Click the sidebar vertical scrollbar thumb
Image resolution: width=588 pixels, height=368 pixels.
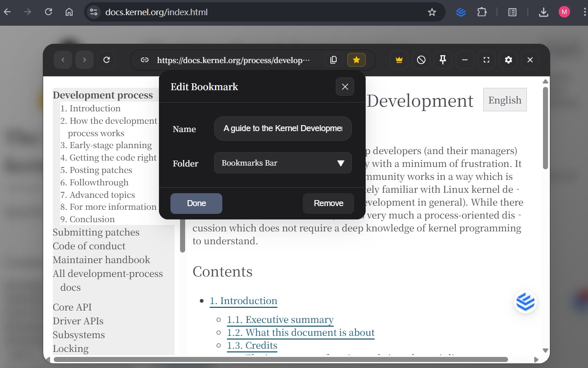point(182,235)
